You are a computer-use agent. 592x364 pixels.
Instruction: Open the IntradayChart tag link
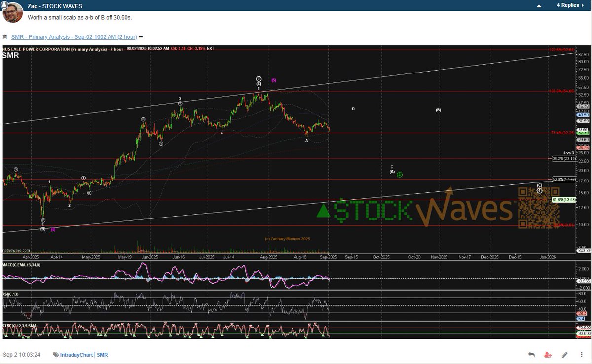tap(76, 355)
